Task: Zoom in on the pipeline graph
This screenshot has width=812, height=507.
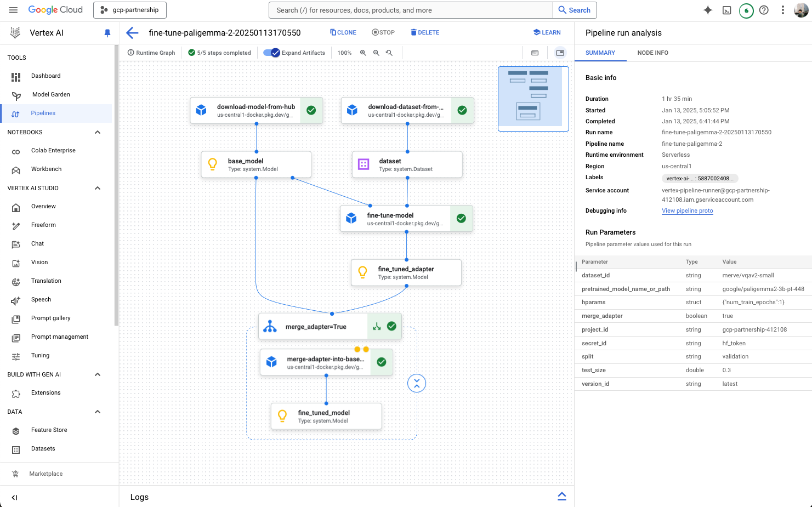Action: (363, 53)
